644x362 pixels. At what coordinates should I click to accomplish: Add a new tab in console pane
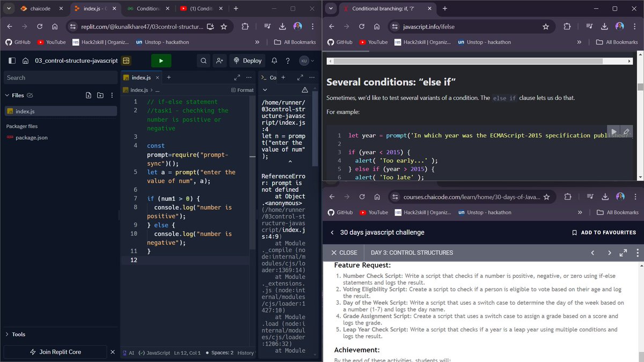284,78
